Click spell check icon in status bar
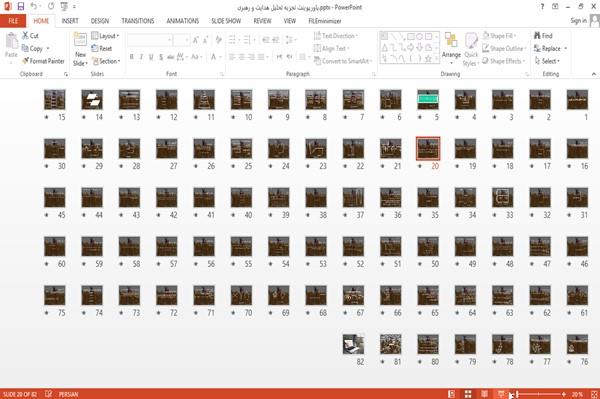Viewport: 600px width, 399px height. pos(49,394)
